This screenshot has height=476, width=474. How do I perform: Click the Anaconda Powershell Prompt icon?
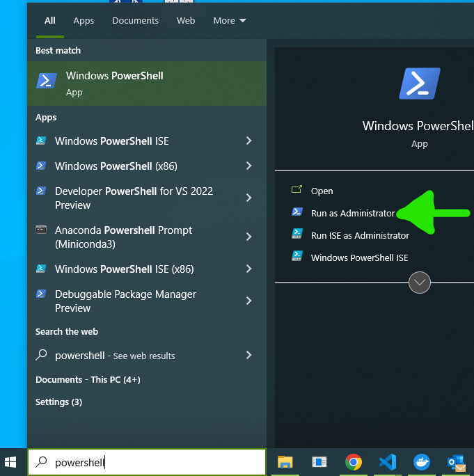(41, 230)
